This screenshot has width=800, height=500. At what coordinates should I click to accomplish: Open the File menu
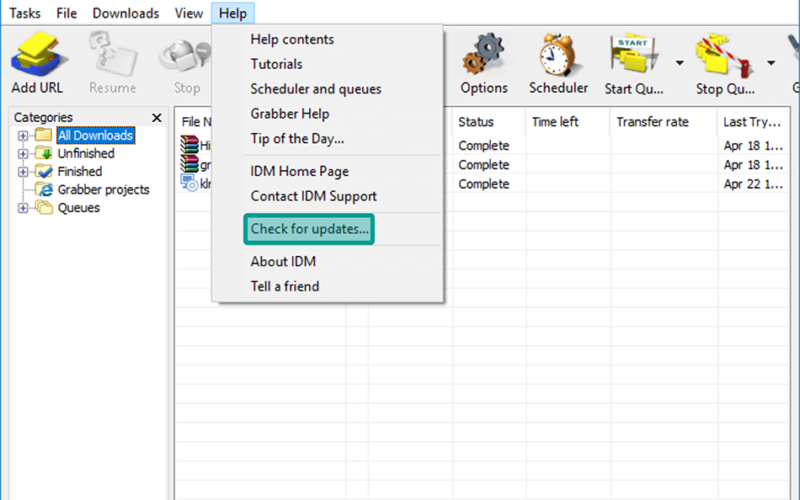click(x=66, y=13)
